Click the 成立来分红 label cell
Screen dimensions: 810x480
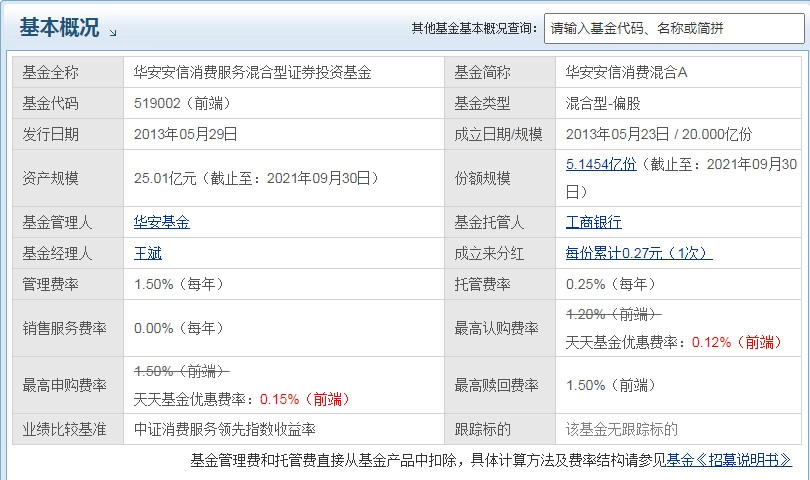pyautogui.click(x=500, y=253)
